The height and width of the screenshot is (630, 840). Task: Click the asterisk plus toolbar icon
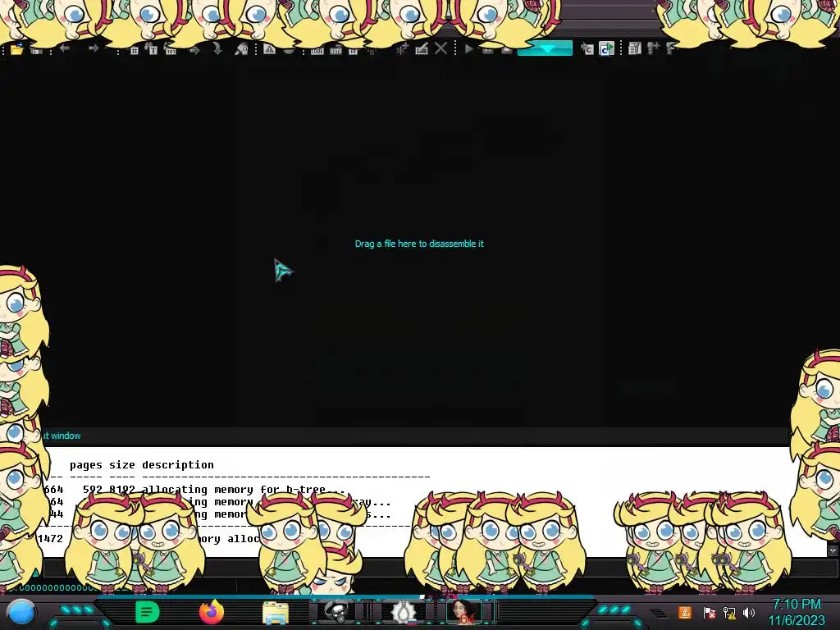402,49
